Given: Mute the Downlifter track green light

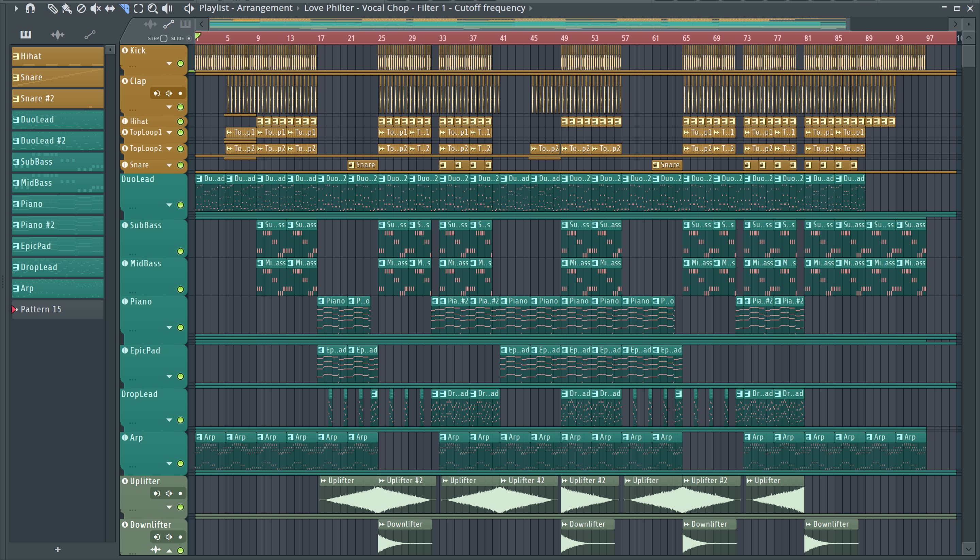Looking at the screenshot, I should pyautogui.click(x=180, y=550).
